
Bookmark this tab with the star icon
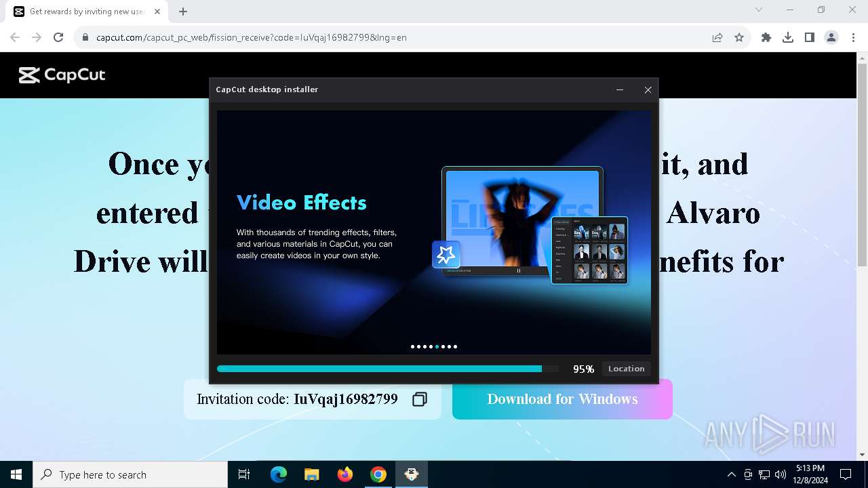coord(739,37)
